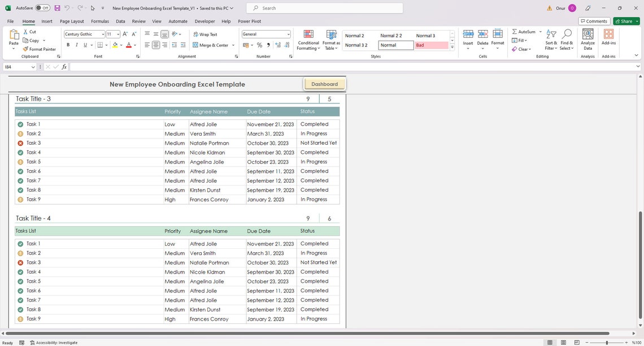644x346 pixels.
Task: Apply the Percent Style number format
Action: pos(259,45)
